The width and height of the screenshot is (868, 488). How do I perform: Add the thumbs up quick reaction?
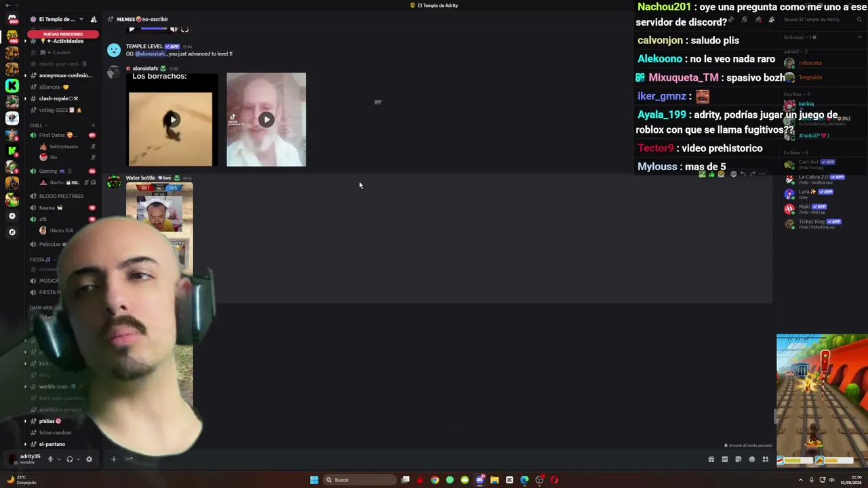click(x=711, y=174)
